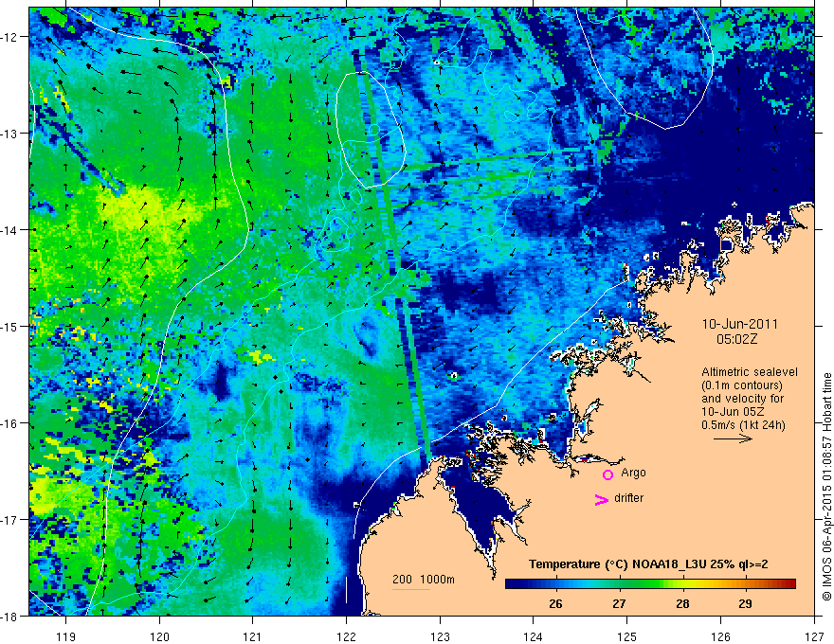834x644 pixels.
Task: Click the -17 latitude axis label
Action: 10,519
